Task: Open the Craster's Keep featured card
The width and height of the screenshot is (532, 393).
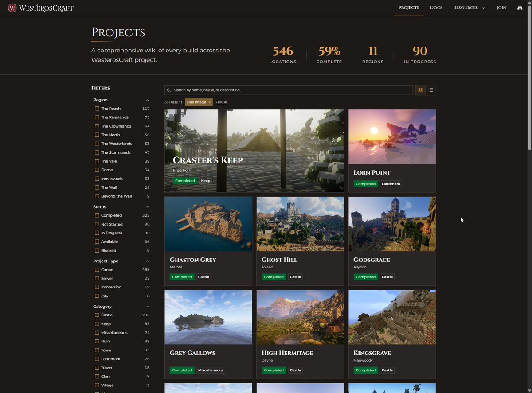Action: click(x=254, y=151)
